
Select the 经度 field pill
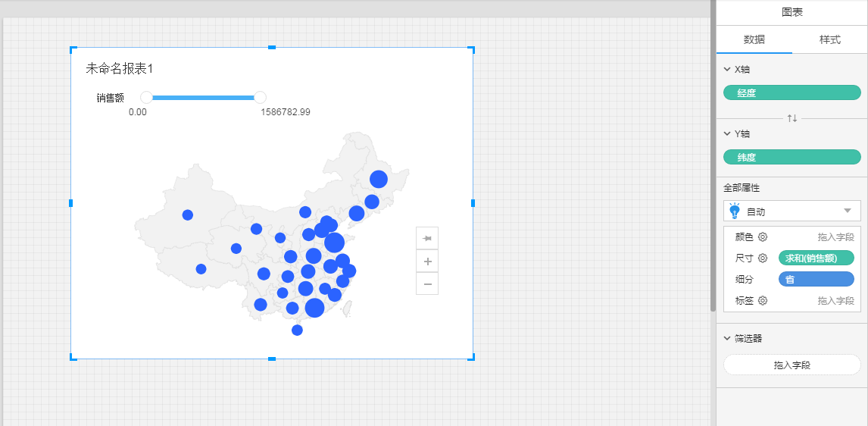point(792,93)
